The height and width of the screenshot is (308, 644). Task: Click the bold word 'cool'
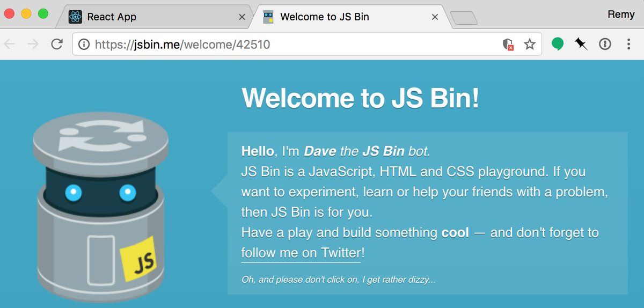[x=455, y=233]
